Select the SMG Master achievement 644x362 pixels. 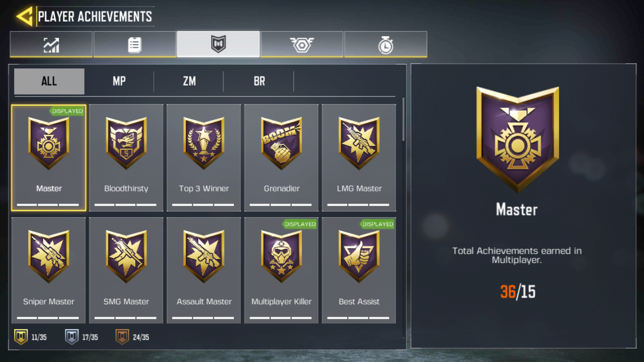tap(126, 270)
